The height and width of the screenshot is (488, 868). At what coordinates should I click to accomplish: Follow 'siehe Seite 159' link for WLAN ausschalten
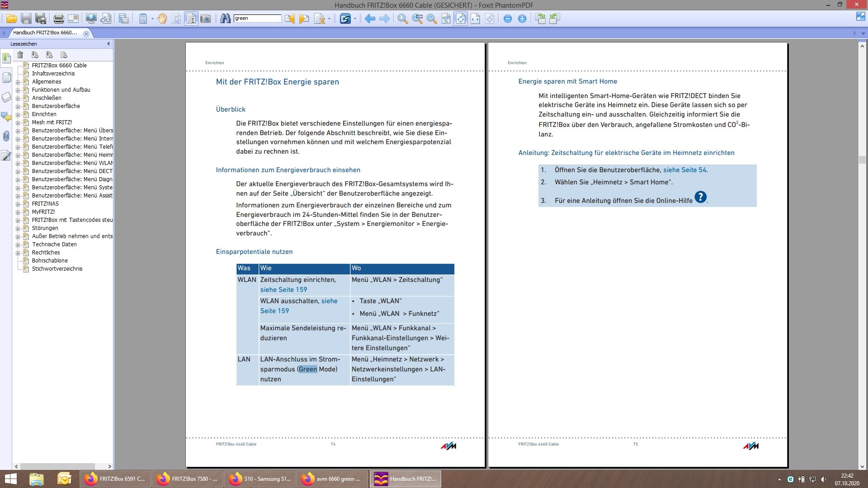pyautogui.click(x=299, y=306)
